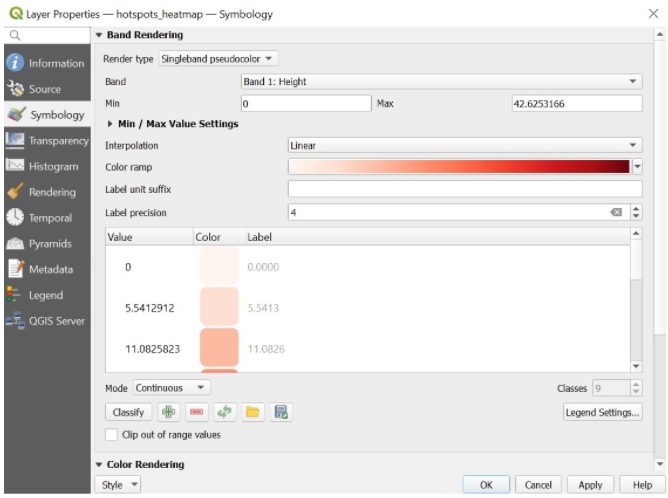Viewport: 668px width, 498px height.
Task: Click the export color map save icon
Action: [281, 412]
